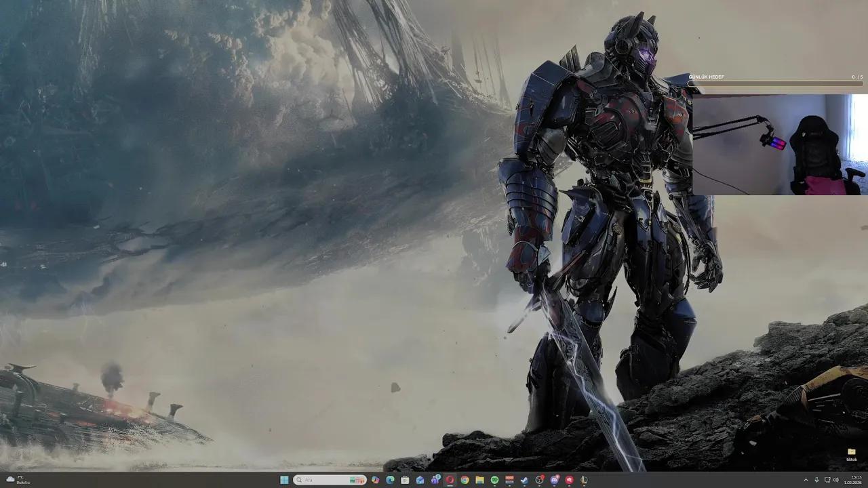Viewport: 868px width, 488px height.
Task: Open Microsoft Teams from taskbar
Action: [435, 480]
